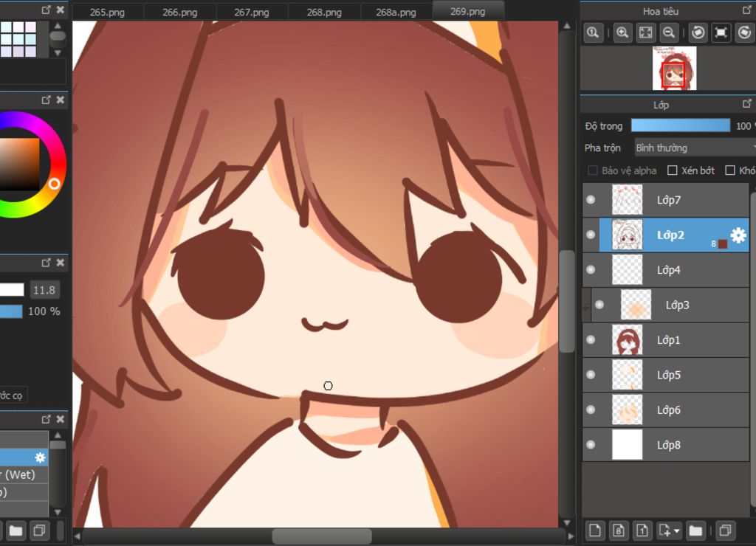Enable the Khóa lock checkbox
This screenshot has width=756, height=546.
(730, 170)
